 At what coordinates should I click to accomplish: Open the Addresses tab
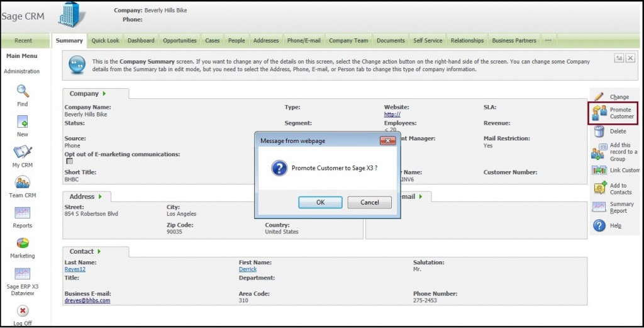(266, 41)
